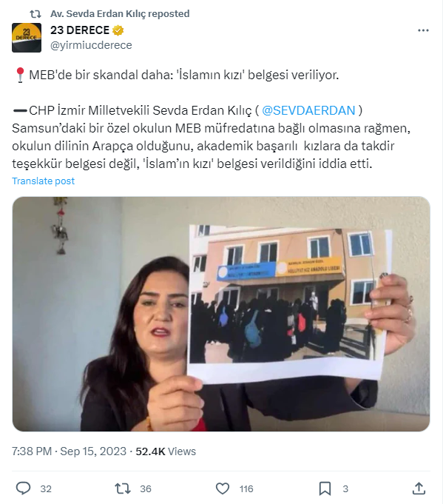Viewport: 443px width, 504px height.
Task: Click the red pin emoji in post text
Action: point(20,75)
